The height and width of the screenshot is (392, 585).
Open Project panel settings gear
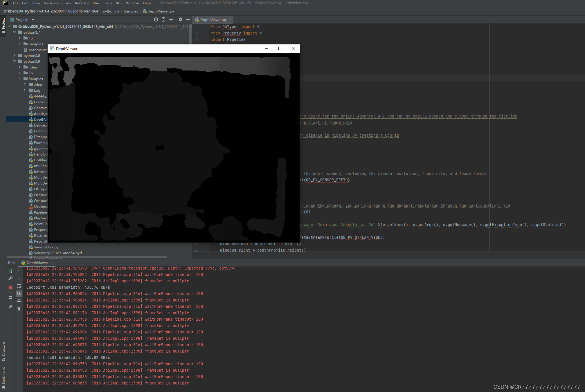pos(181,19)
